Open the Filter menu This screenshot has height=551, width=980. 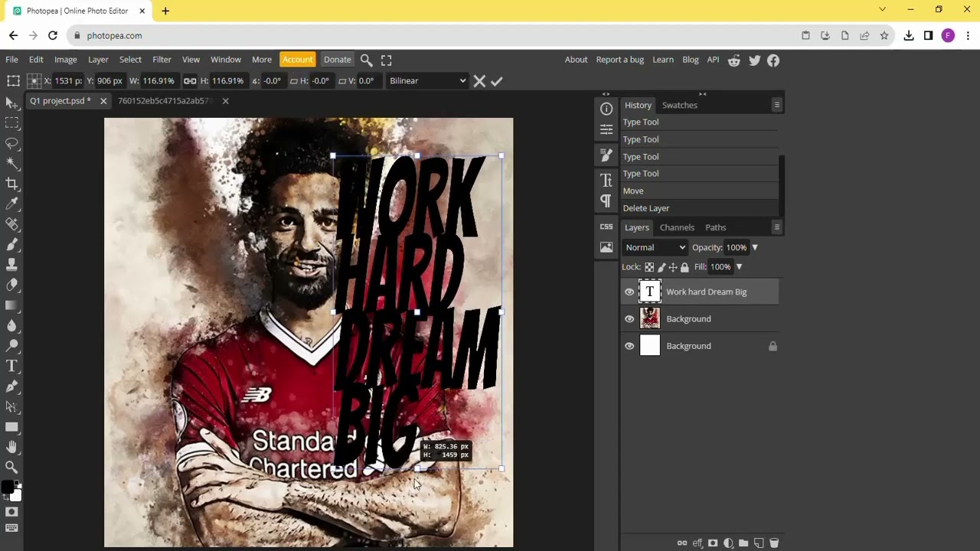[162, 60]
